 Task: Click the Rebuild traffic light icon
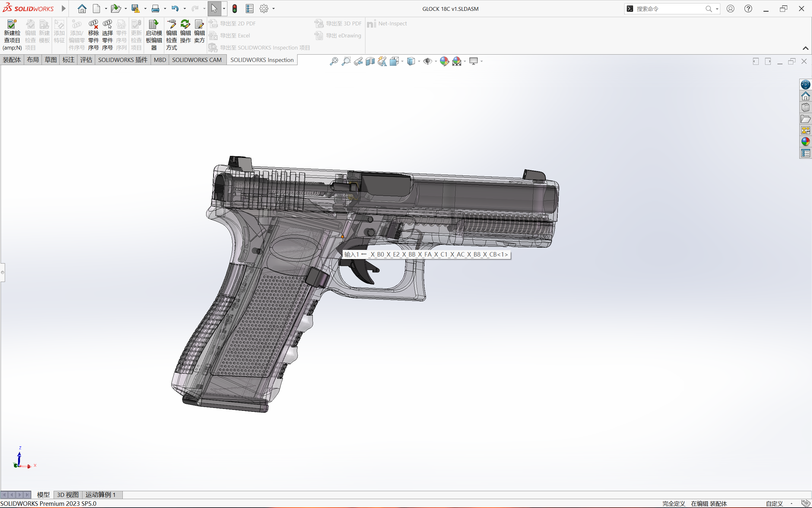(235, 9)
